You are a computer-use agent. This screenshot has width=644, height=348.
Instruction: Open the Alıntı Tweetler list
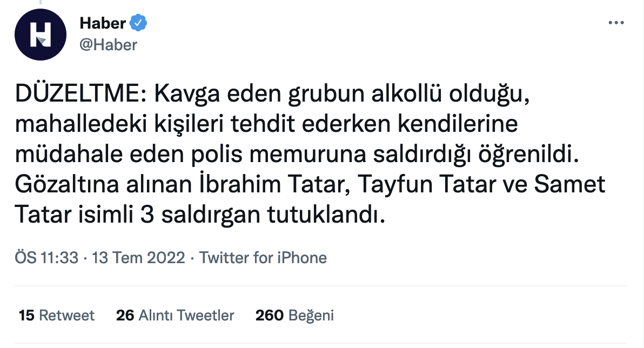(186, 315)
